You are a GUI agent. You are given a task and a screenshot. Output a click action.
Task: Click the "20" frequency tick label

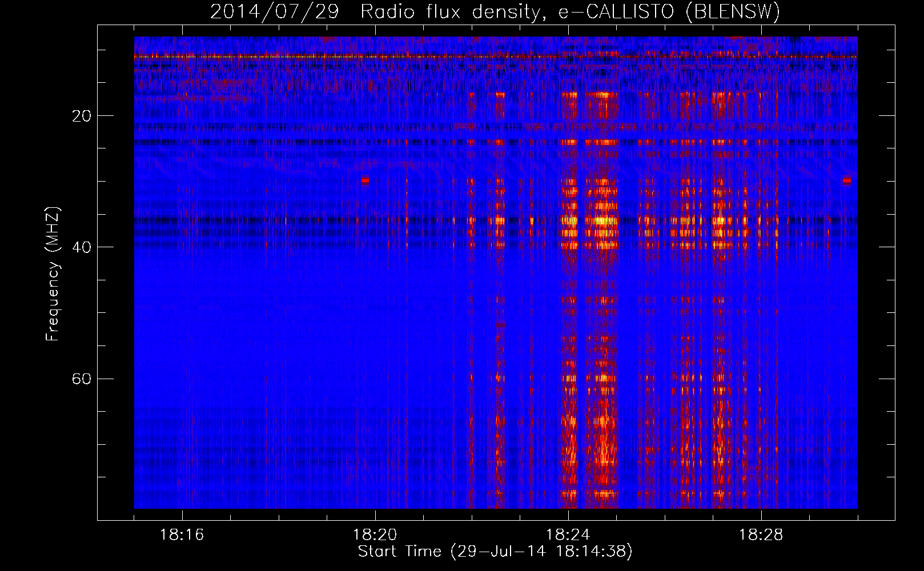pos(82,116)
